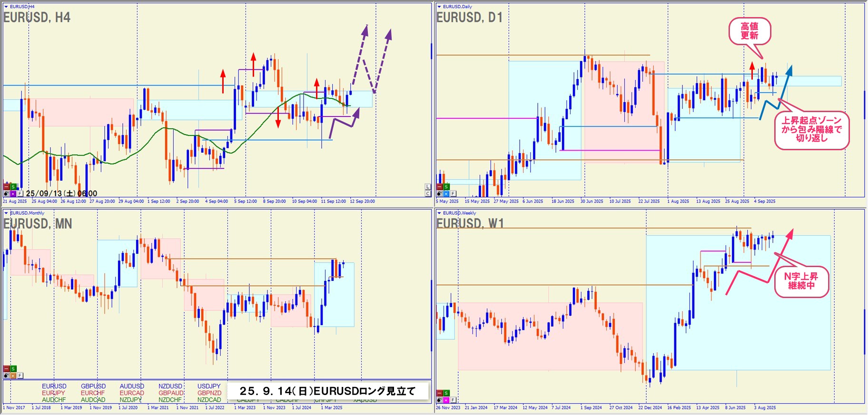Click the EURJPY symbol link

(x=53, y=393)
